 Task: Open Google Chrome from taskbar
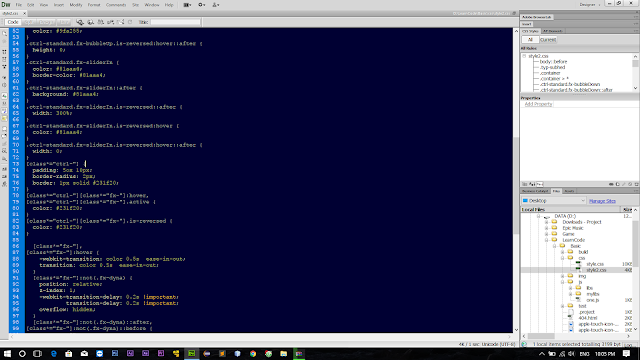(253, 353)
